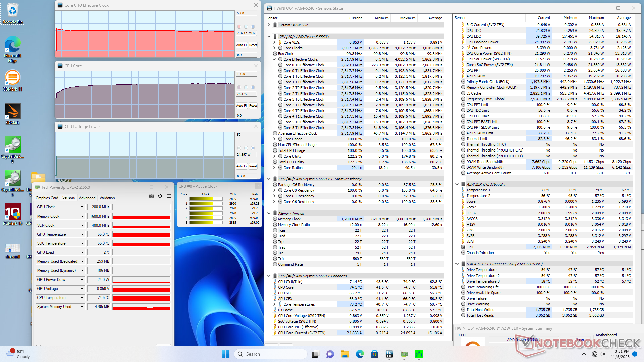Viewport: 644px width, 362px height.
Task: Click Reset in the Core 0 T0 Effective Clock graph
Action: pos(253,45)
